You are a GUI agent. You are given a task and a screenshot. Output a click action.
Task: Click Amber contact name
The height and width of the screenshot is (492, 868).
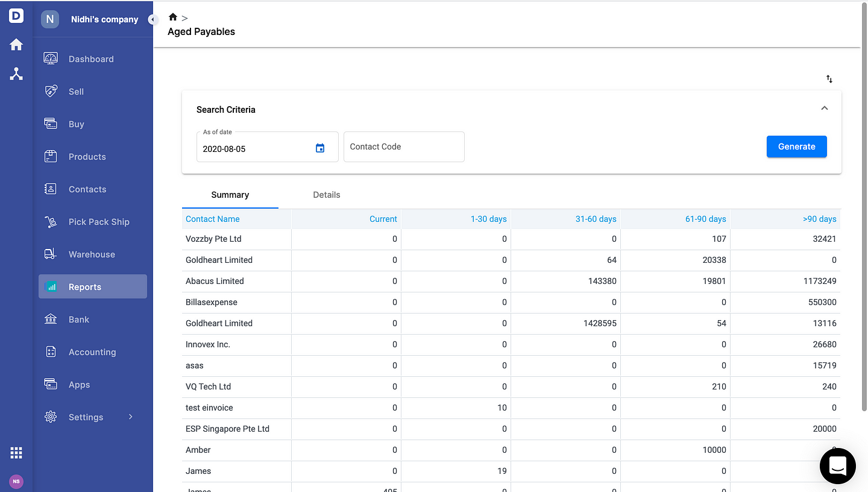tap(198, 450)
